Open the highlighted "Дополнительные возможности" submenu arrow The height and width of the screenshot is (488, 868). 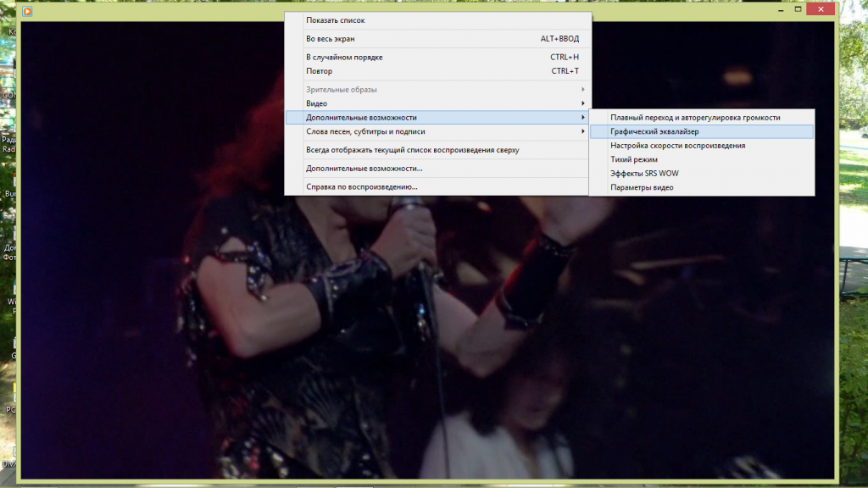(582, 117)
